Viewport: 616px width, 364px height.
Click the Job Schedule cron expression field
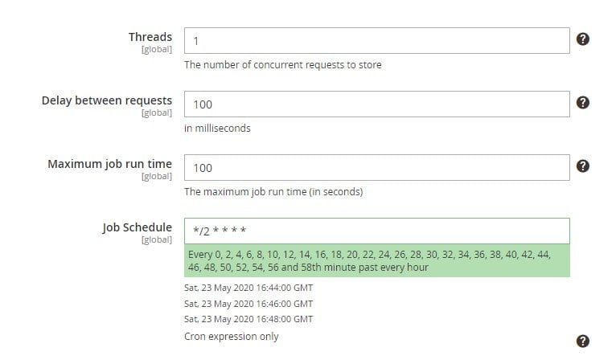376,231
